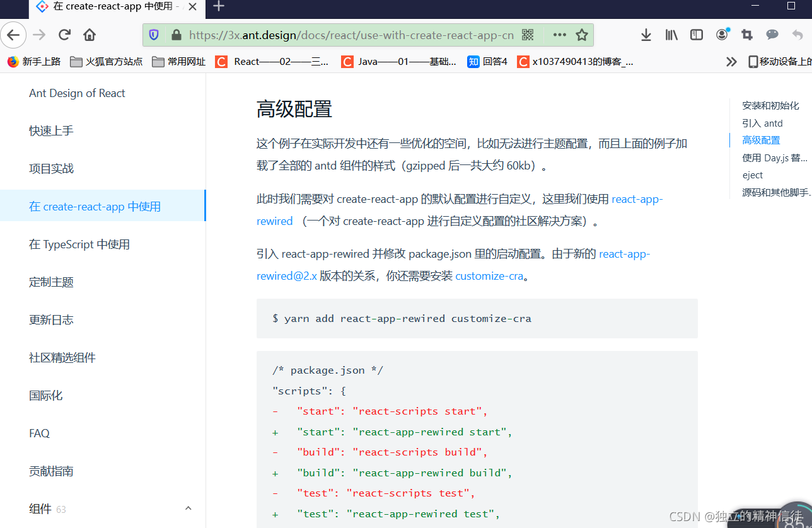Viewport: 812px width, 528px height.
Task: Click the "react-app-rewired start" code line
Action: [392, 432]
